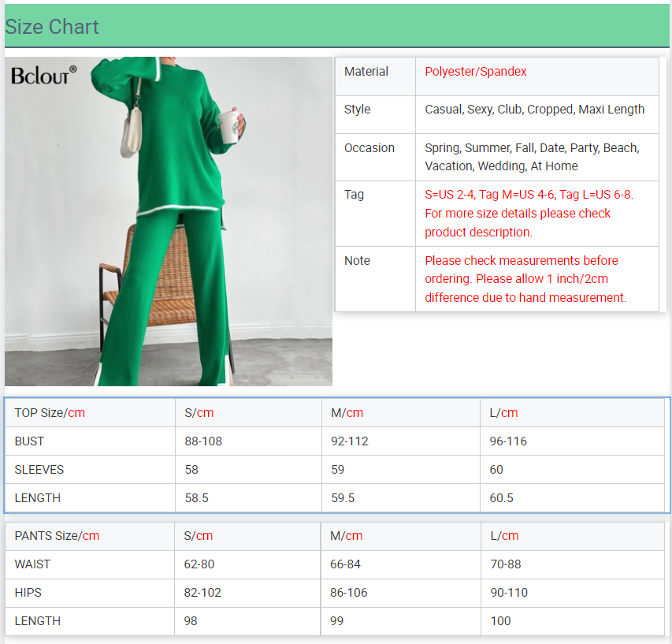Screen dimensions: 672x644
Task: Select the HIPS value 90-110
Action: tap(509, 593)
